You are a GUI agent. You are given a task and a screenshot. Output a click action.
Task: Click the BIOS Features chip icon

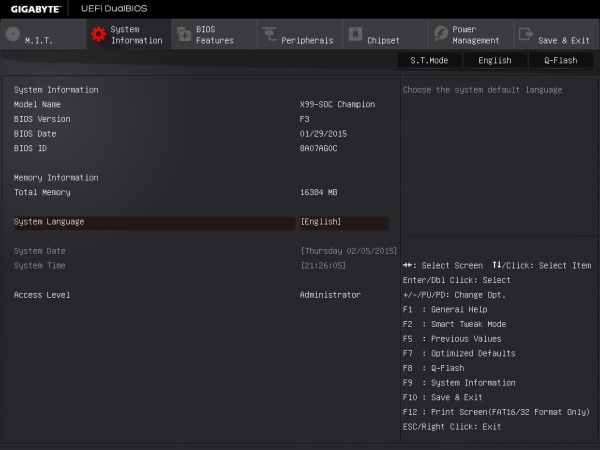pos(184,34)
